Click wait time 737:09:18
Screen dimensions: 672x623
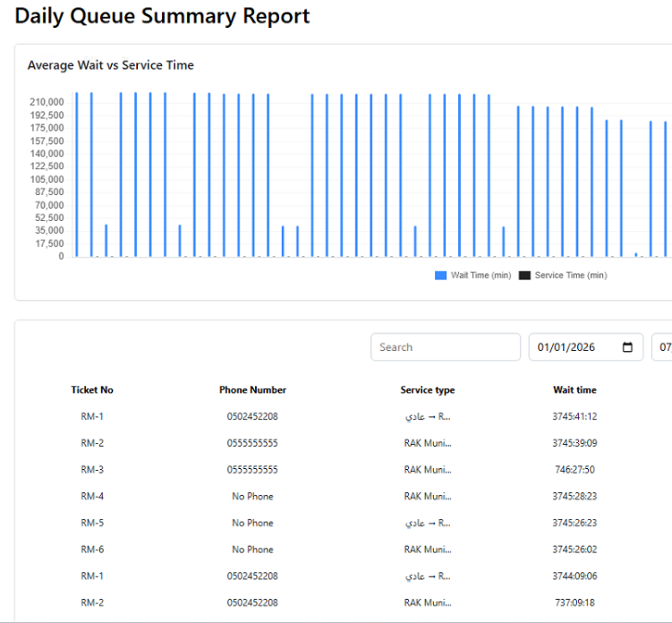(574, 602)
